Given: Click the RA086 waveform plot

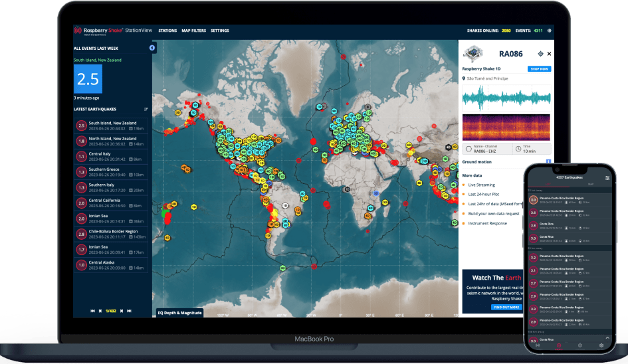Looking at the screenshot, I should [506, 98].
